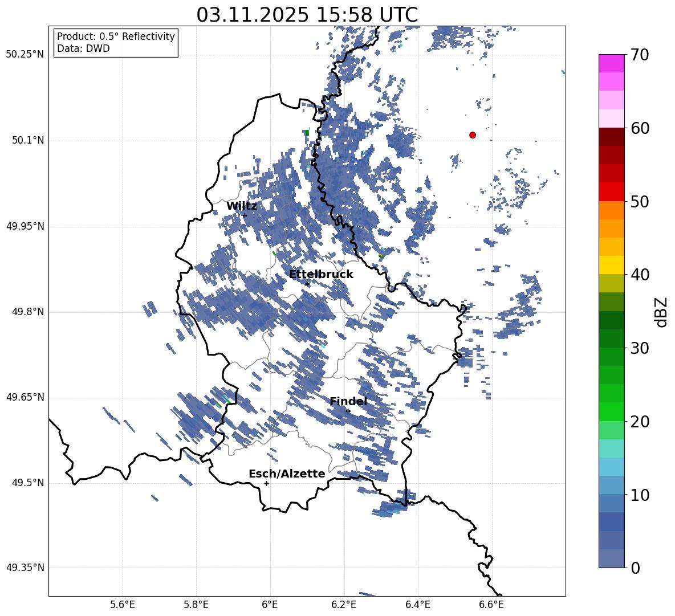Click the 50 colorbar tick value
Image resolution: width=675 pixels, height=616 pixels.
pyautogui.click(x=640, y=201)
